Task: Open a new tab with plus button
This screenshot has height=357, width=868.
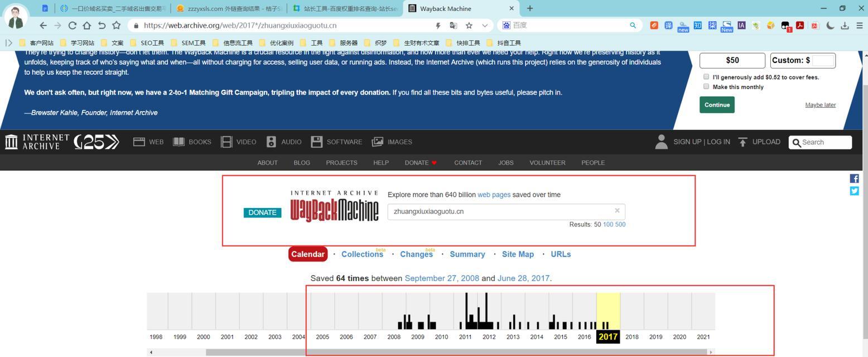Action: coord(529,8)
